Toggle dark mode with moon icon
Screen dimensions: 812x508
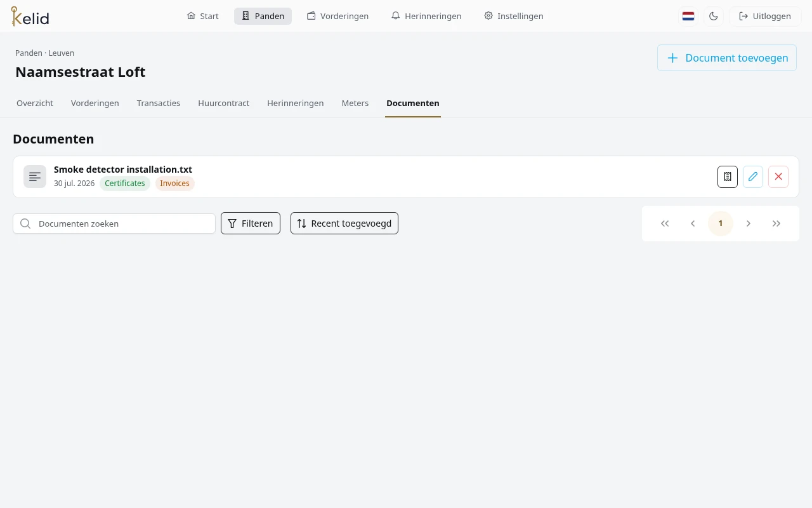(714, 16)
